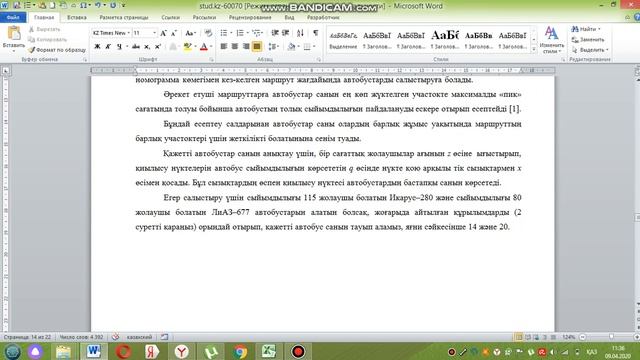Click Format Painter (Формат по образцу)

coord(57,50)
